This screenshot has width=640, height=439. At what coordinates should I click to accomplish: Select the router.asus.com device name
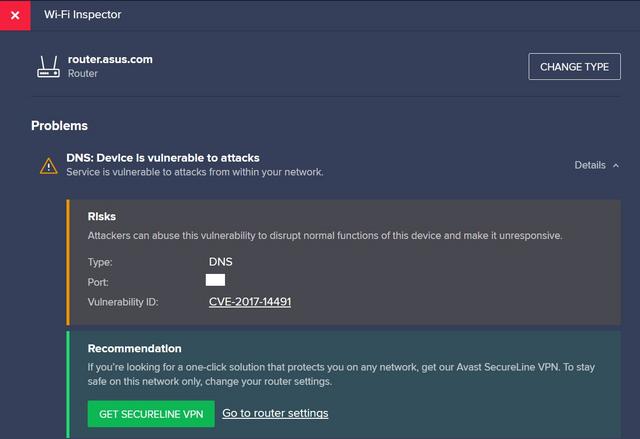coord(110,60)
